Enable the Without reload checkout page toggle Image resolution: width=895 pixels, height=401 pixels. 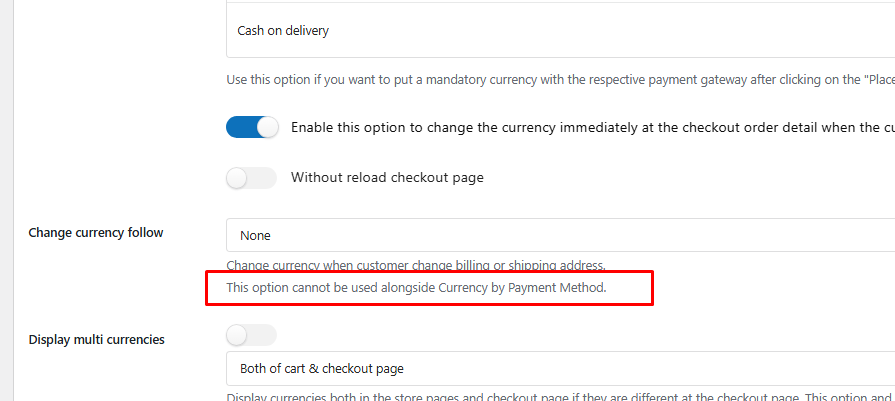coord(252,178)
